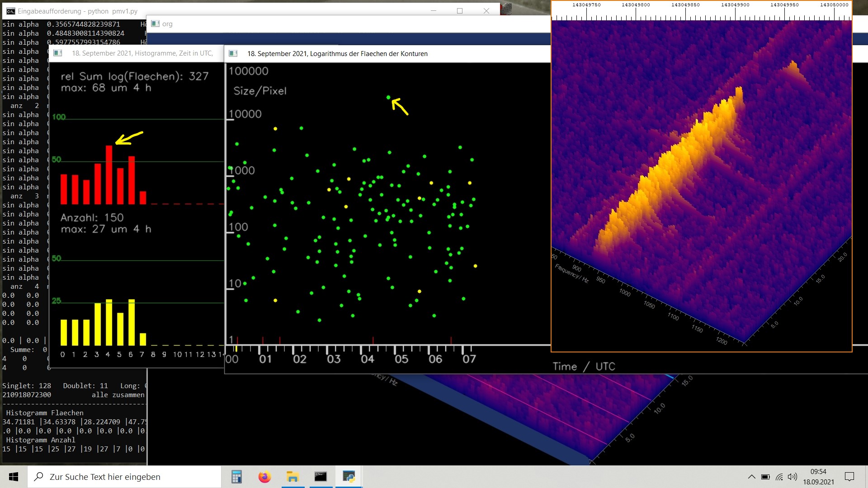Click the 143049900 ruler label
868x488 pixels.
point(735,5)
